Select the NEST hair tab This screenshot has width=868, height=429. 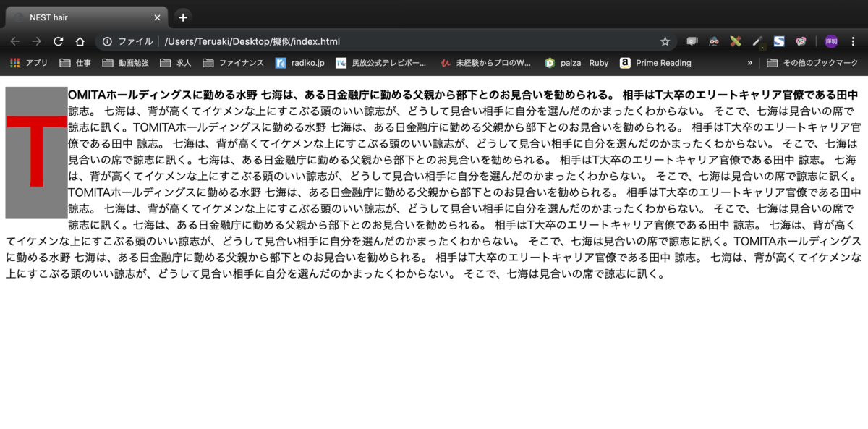click(x=87, y=17)
